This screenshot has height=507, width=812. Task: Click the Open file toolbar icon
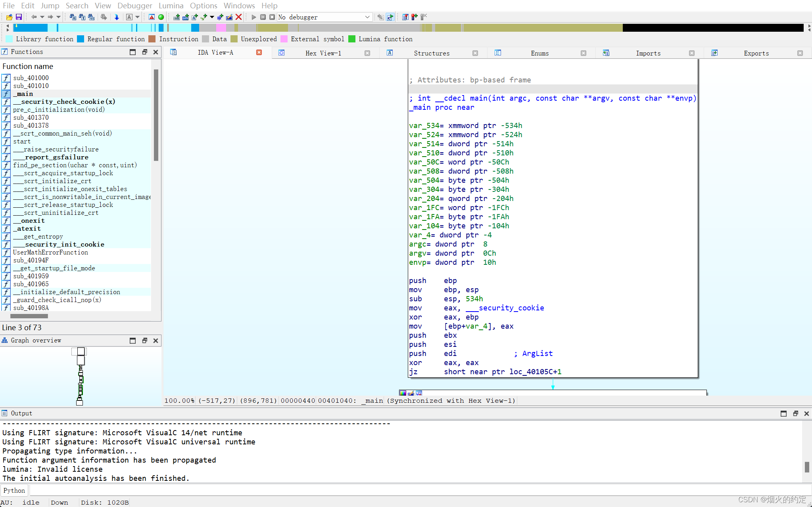pyautogui.click(x=9, y=17)
